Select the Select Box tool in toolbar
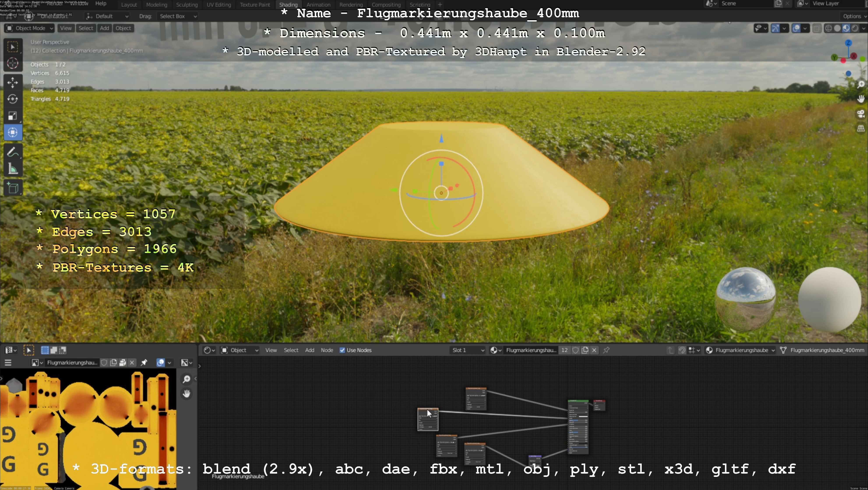This screenshot has height=490, width=868. [x=13, y=47]
